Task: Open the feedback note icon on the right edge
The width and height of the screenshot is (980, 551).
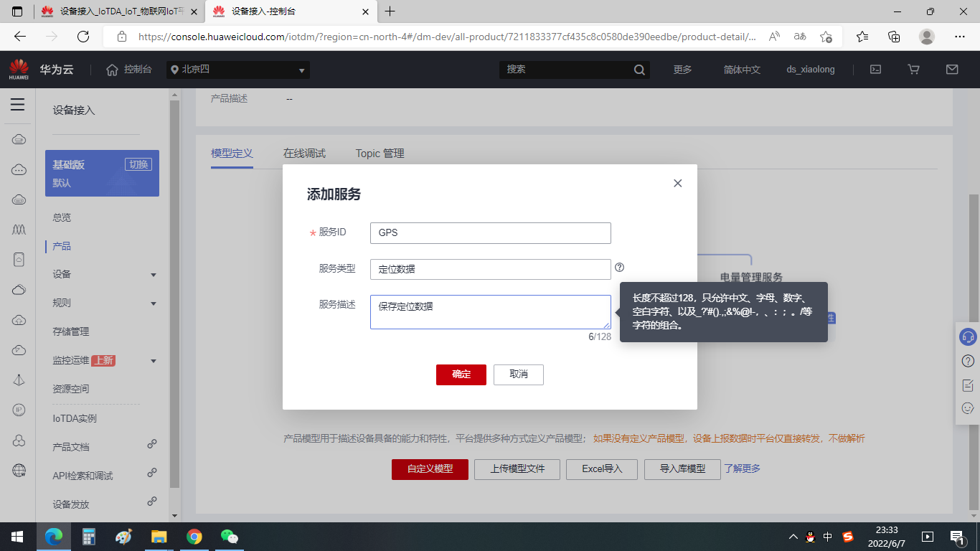Action: click(x=968, y=385)
